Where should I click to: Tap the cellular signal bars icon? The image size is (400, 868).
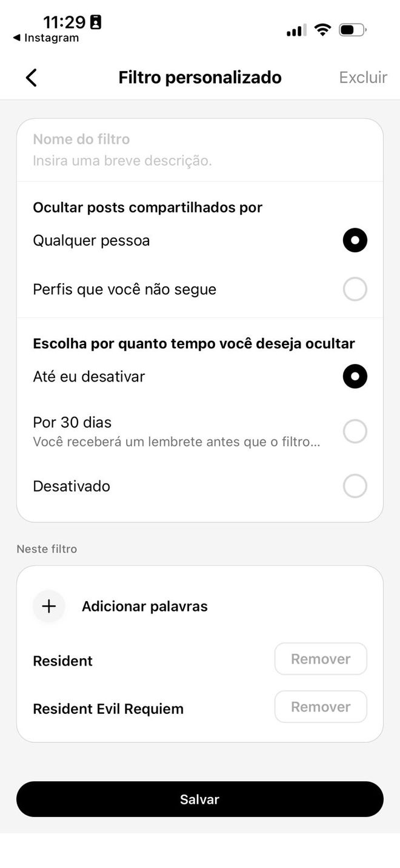click(296, 30)
